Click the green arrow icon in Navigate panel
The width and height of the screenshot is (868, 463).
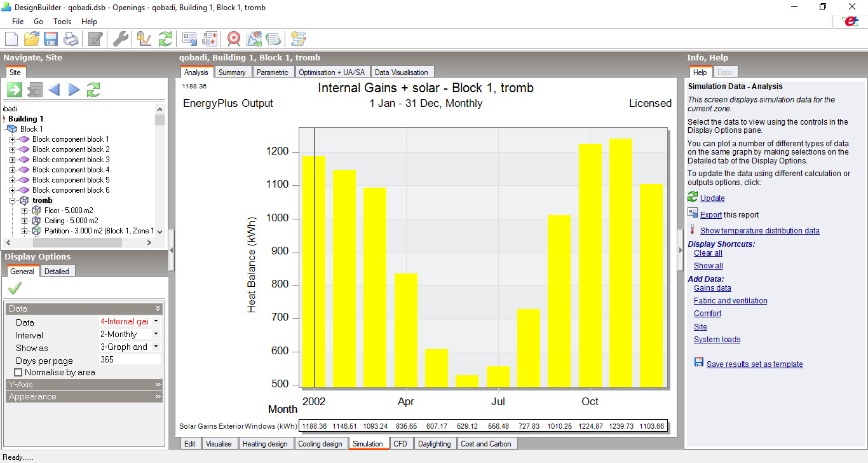[x=15, y=90]
